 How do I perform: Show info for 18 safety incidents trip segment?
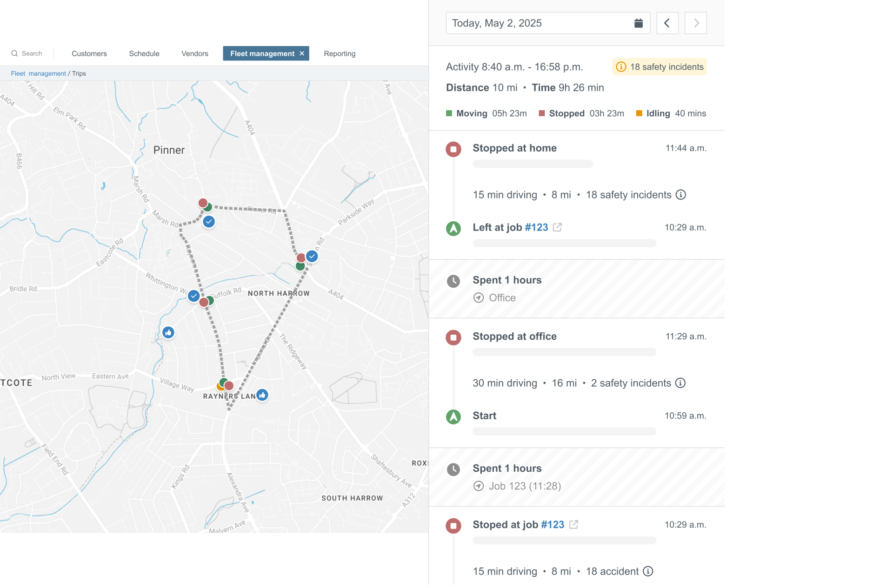coord(681,195)
